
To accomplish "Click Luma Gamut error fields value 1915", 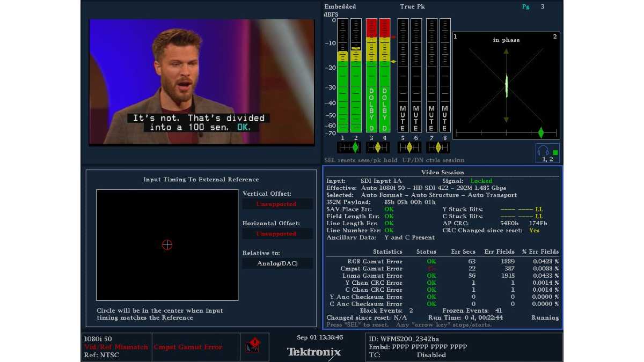I will tap(508, 276).
